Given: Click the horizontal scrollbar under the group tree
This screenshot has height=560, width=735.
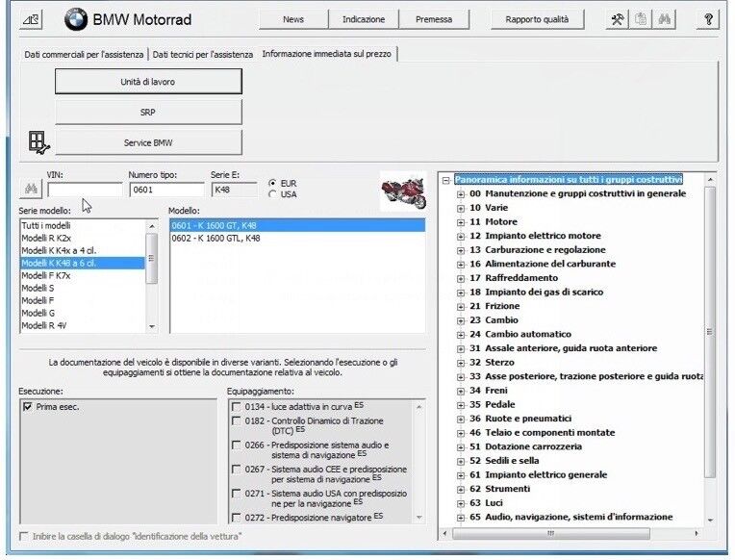Looking at the screenshot, I should (577, 532).
